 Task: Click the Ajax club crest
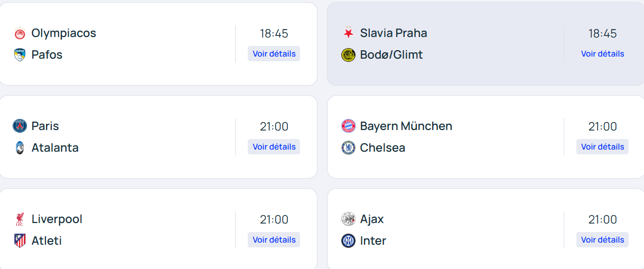pos(348,219)
